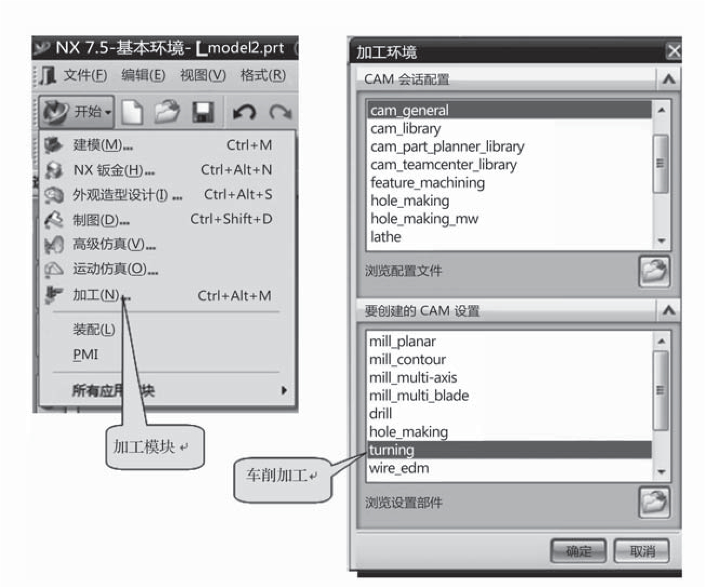
Task: Click the 外观造型设计 shape studio icon
Action: (54, 195)
